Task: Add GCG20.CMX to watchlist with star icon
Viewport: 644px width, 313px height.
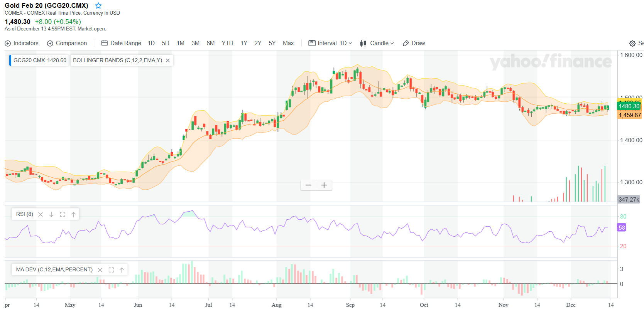Action: point(98,6)
